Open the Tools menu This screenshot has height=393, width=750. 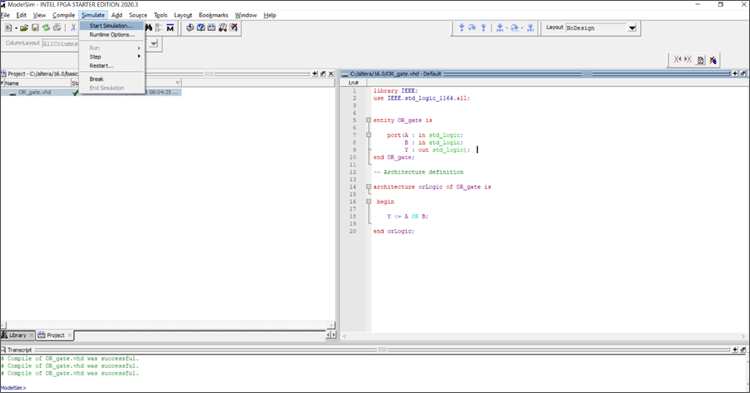coord(161,15)
